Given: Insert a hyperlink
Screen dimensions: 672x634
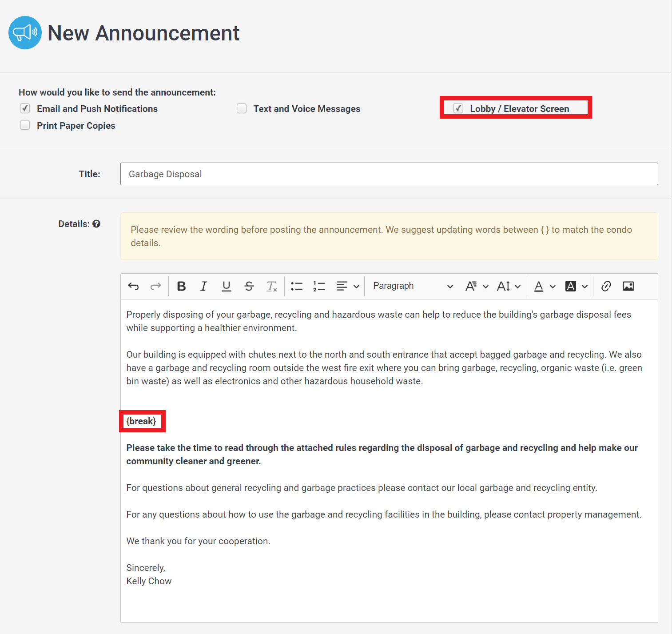Looking at the screenshot, I should pyautogui.click(x=606, y=286).
